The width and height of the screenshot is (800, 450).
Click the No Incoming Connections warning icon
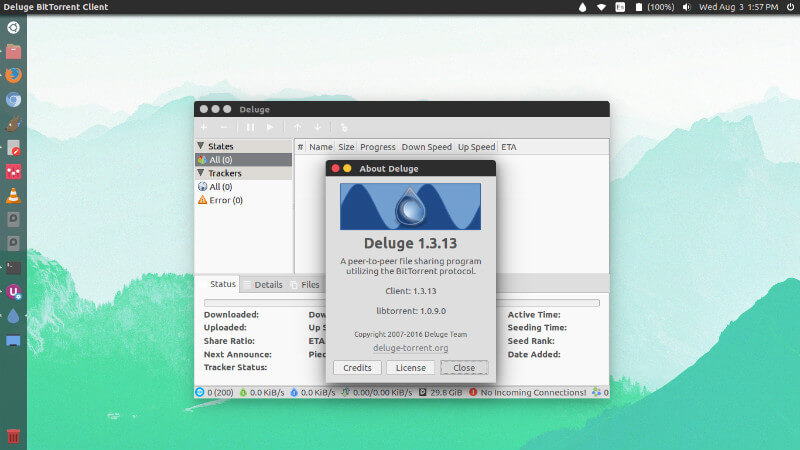[473, 393]
